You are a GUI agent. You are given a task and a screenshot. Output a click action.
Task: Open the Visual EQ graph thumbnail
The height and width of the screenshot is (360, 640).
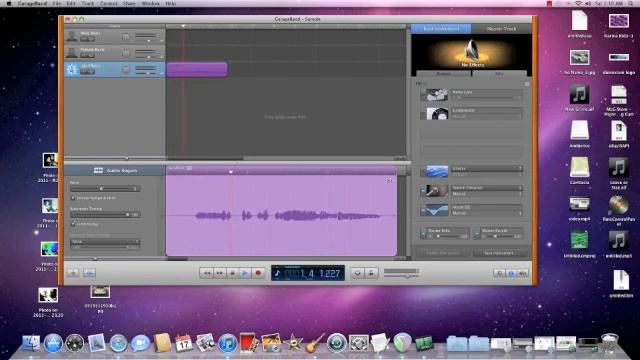[x=437, y=210]
